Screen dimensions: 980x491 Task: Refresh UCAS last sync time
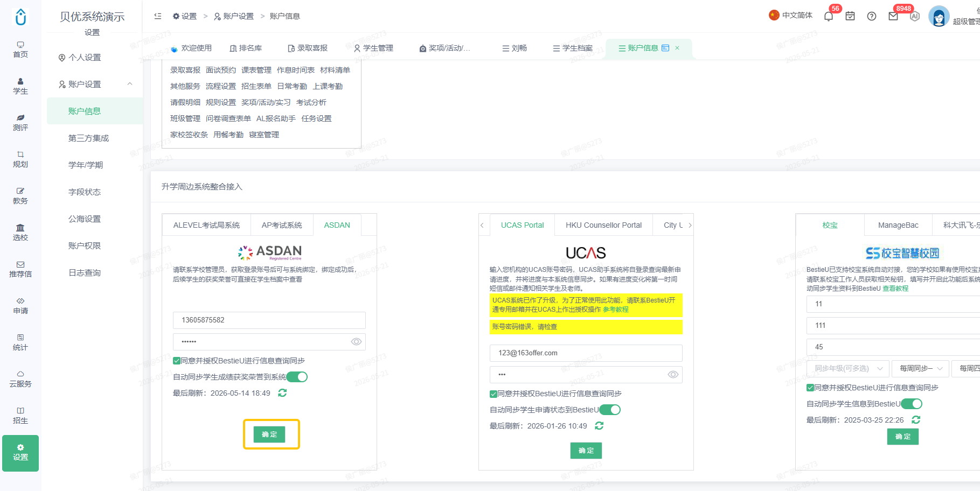point(599,426)
